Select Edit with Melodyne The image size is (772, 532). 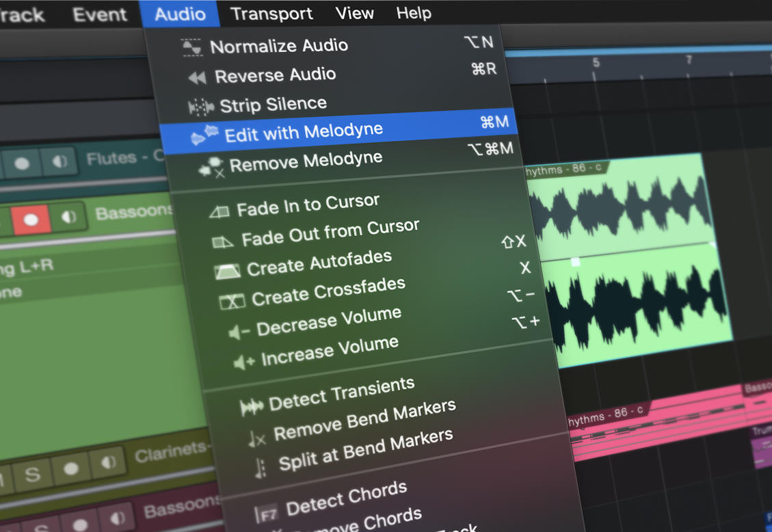340,131
